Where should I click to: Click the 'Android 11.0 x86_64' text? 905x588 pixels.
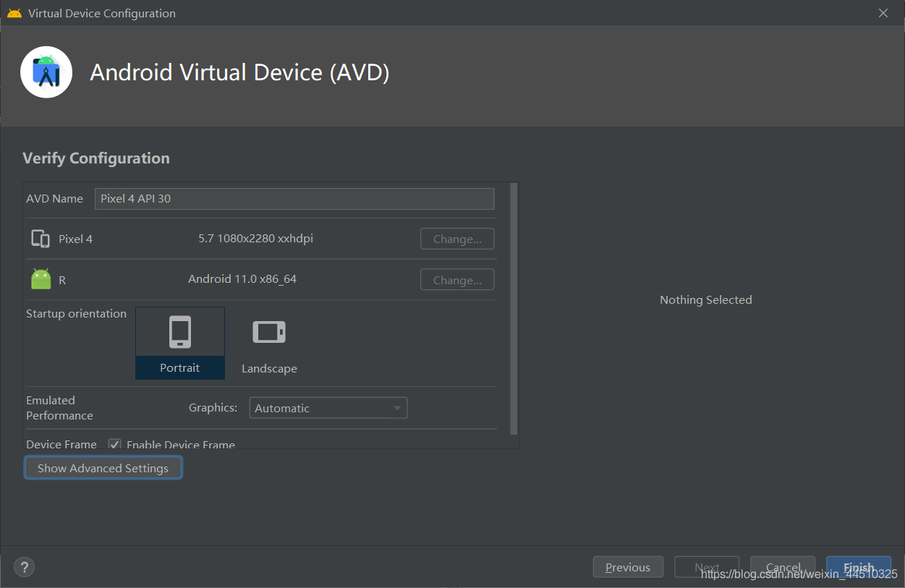[x=242, y=278]
